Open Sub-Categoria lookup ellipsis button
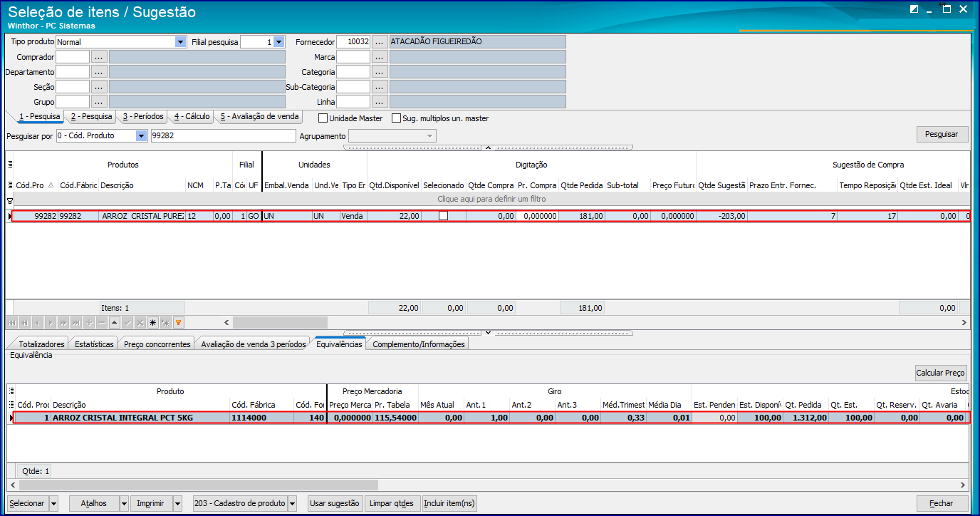The height and width of the screenshot is (516, 980). [380, 87]
